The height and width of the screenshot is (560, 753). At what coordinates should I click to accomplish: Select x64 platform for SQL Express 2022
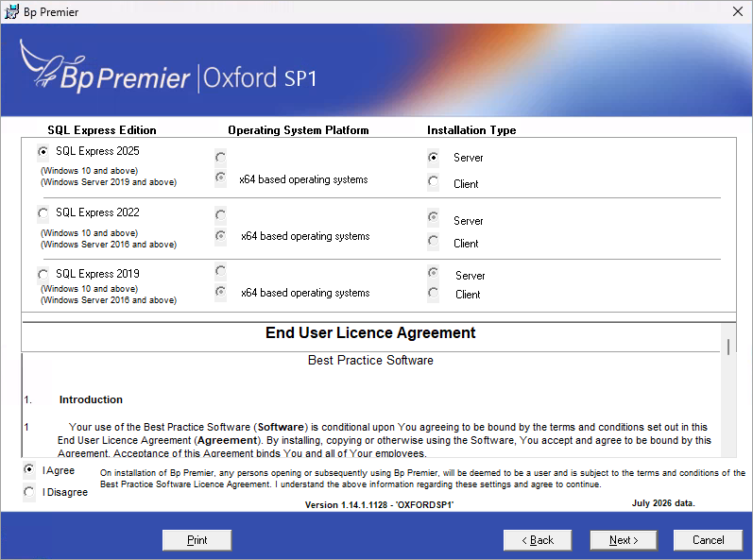tap(220, 235)
